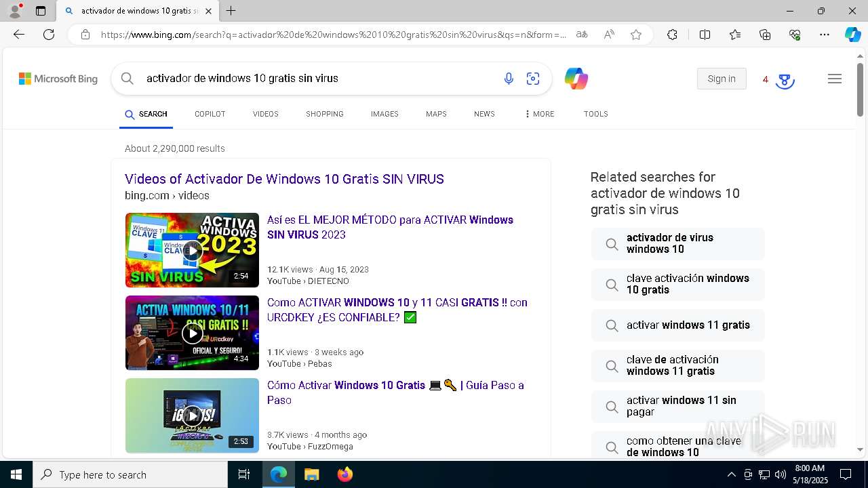Start voice search with microphone icon
868x488 pixels.
(x=509, y=79)
